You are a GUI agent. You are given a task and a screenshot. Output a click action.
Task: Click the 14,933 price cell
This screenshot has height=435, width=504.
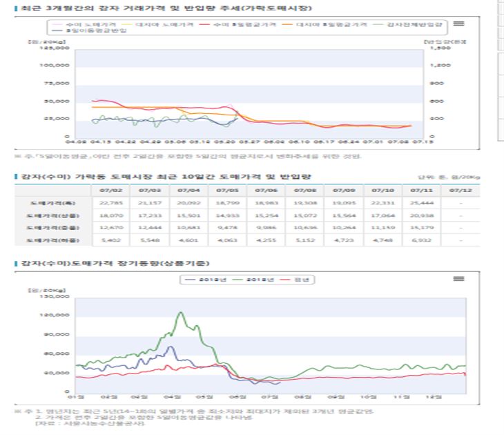point(227,215)
